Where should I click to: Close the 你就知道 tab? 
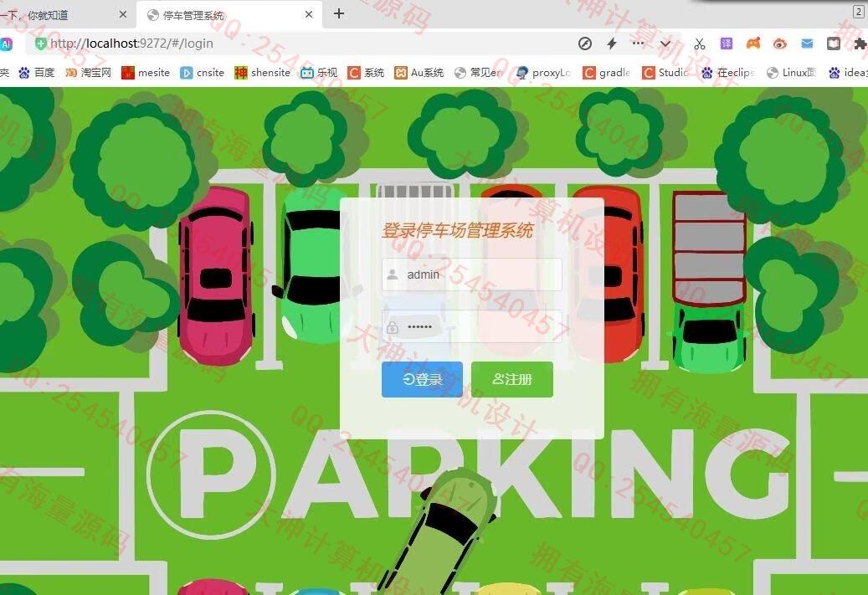[x=123, y=14]
